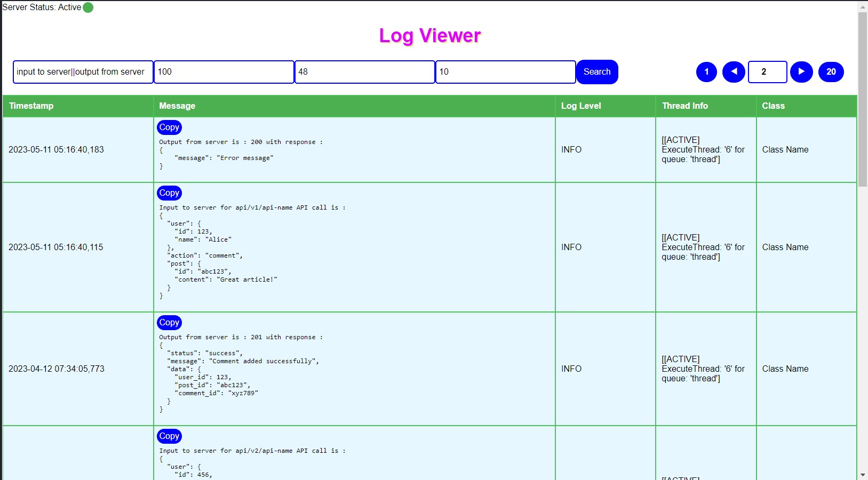Click the Thread Info column header

pos(685,106)
